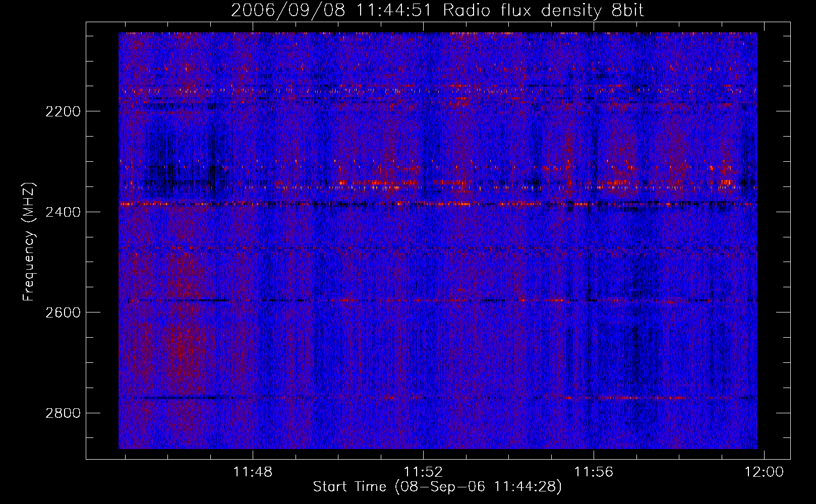Screen dimensions: 816x504
Task: Select the 2600 frequency axis label
Action: click(63, 312)
